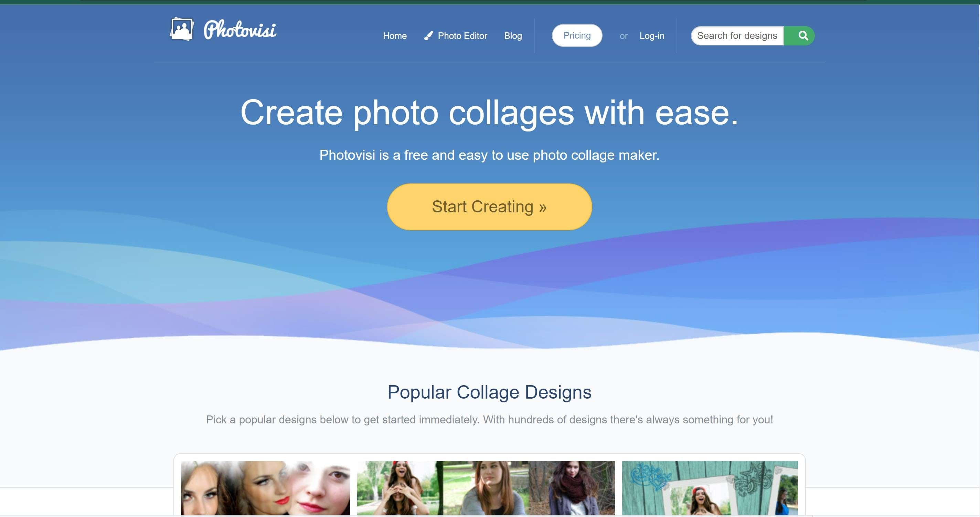Focus the Search for designs field

click(x=737, y=36)
